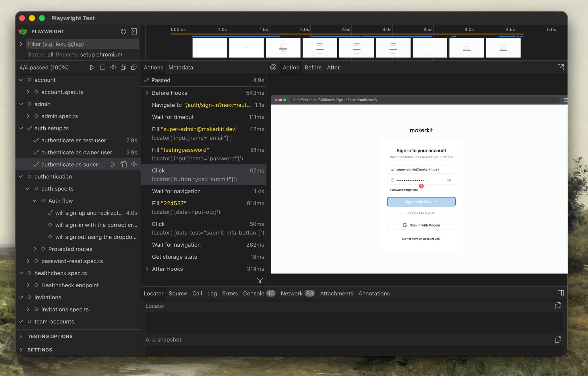Click the stop tests square icon
This screenshot has width=588, height=376.
(102, 67)
